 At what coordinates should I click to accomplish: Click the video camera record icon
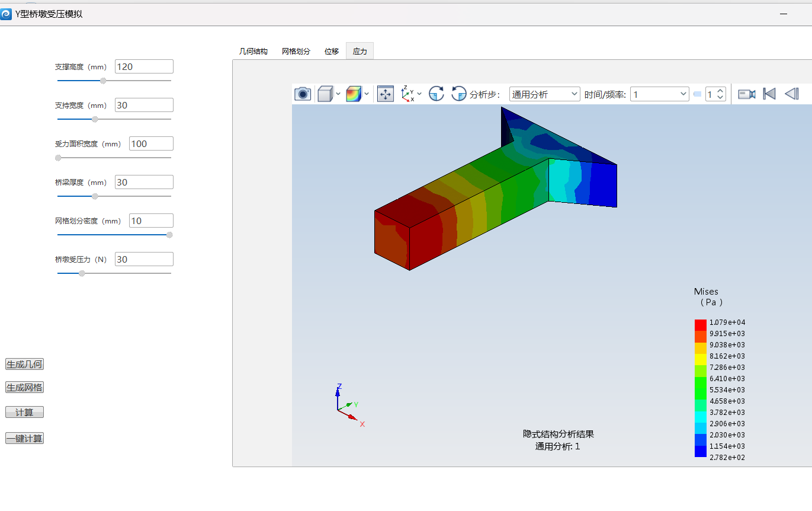tap(747, 94)
